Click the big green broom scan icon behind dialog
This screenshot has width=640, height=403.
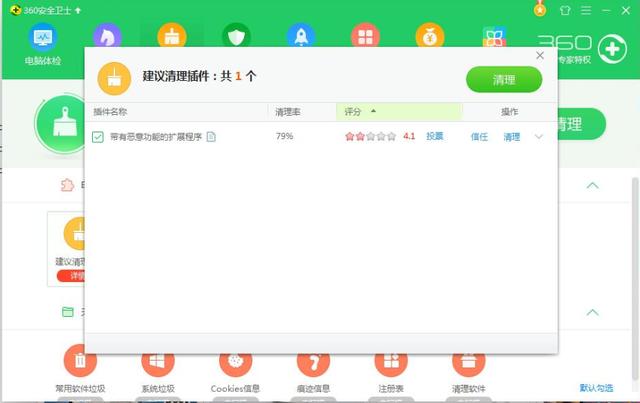click(x=61, y=124)
